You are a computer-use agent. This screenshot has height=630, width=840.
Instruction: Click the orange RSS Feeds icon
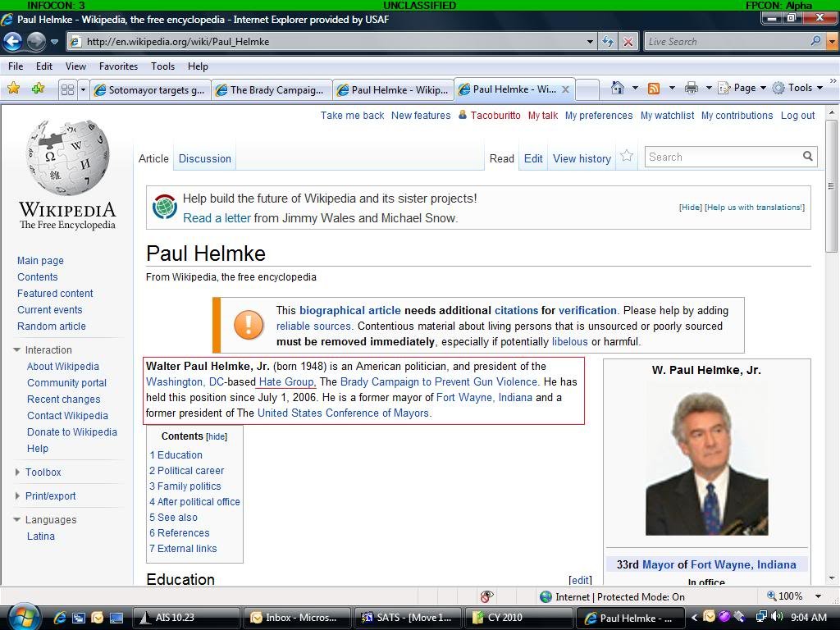pos(654,89)
